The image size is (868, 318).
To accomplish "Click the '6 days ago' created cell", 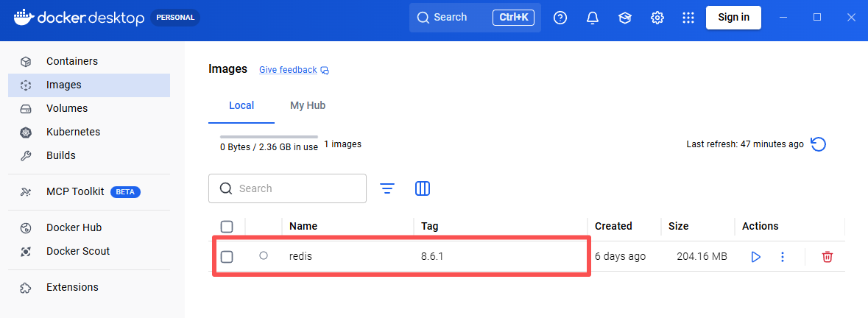I will click(620, 257).
